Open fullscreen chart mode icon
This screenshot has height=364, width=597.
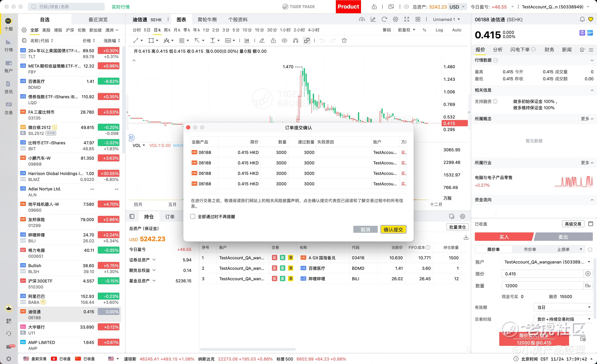click(x=407, y=19)
